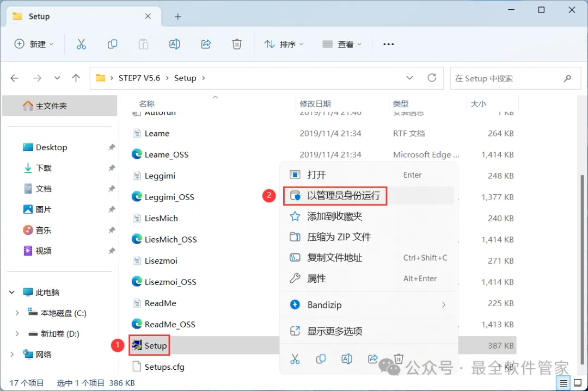Open recent locations dropdown chevron

pos(57,78)
